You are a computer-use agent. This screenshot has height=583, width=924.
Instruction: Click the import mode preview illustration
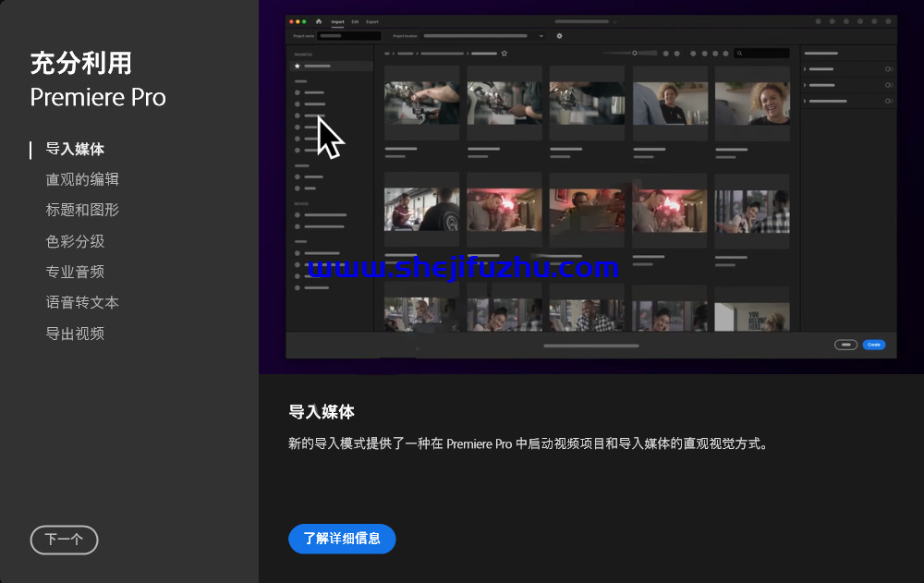tap(591, 187)
